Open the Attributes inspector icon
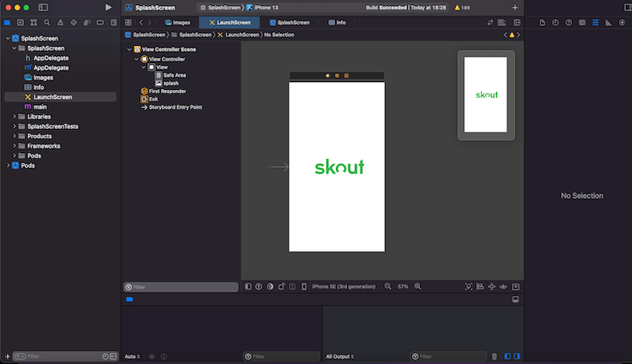Screen dimensions: 632x364 596,22
